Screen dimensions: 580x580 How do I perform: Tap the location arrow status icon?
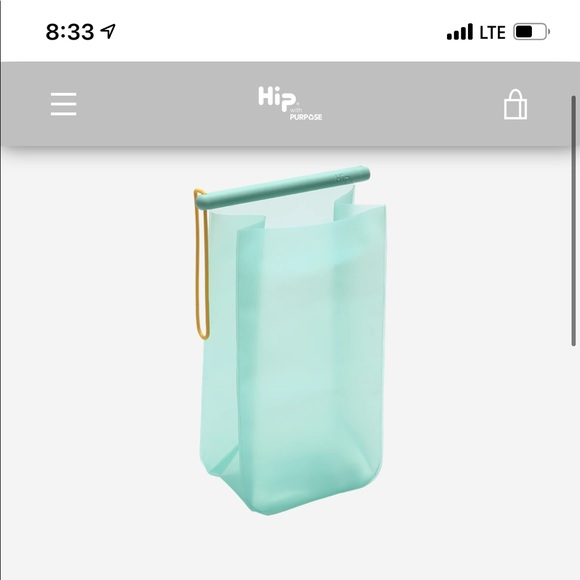108,31
